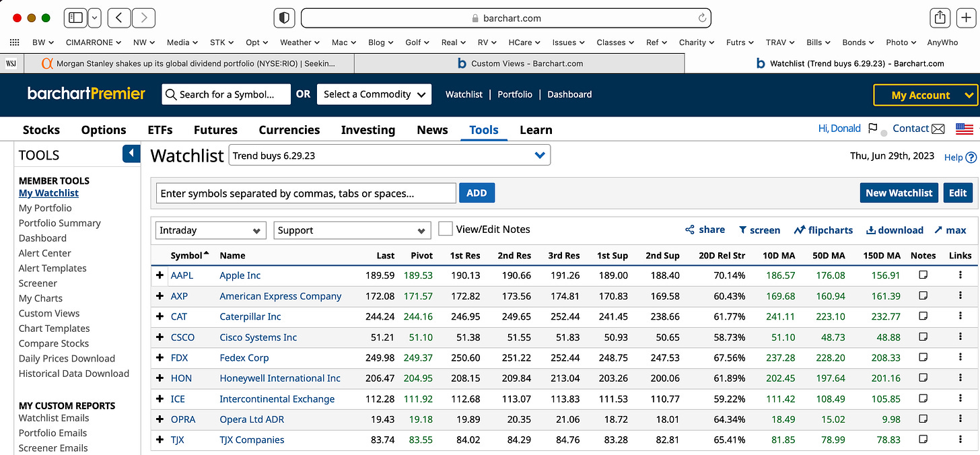Open Historical Data Download link
Image resolution: width=980 pixels, height=455 pixels.
(x=74, y=374)
